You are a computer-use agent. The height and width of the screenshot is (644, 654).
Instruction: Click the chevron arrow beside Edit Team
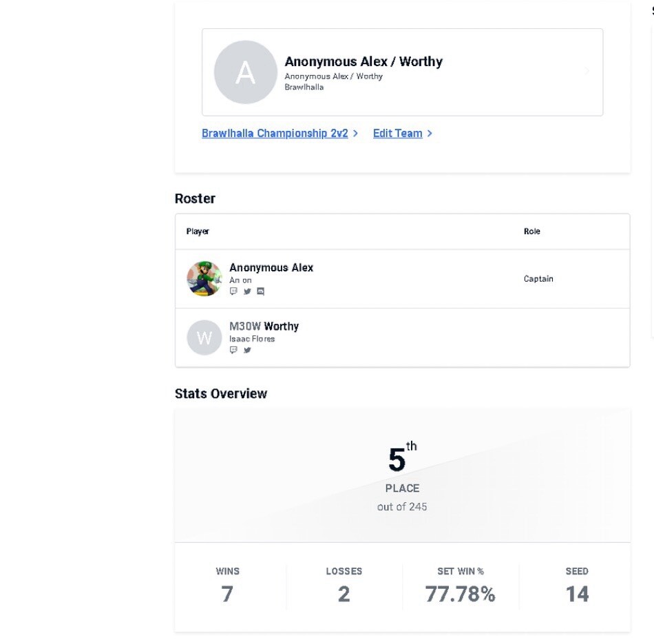[430, 134]
